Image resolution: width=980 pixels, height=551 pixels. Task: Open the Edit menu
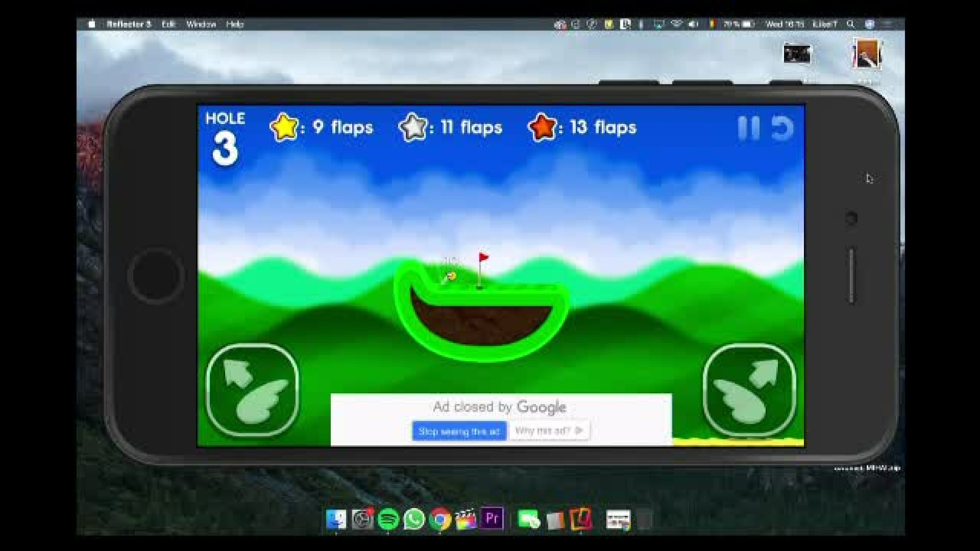(168, 24)
